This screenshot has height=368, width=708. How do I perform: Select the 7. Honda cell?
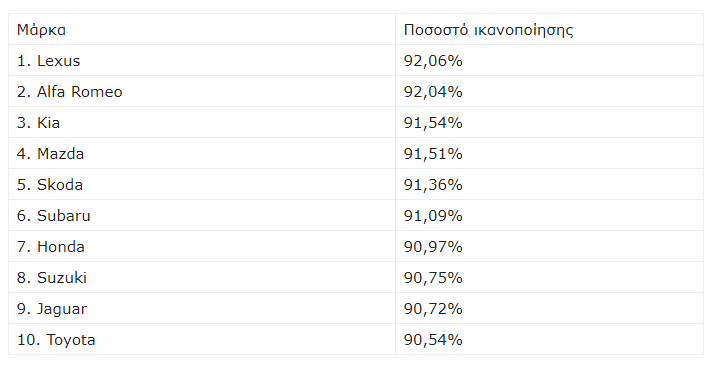coord(202,246)
